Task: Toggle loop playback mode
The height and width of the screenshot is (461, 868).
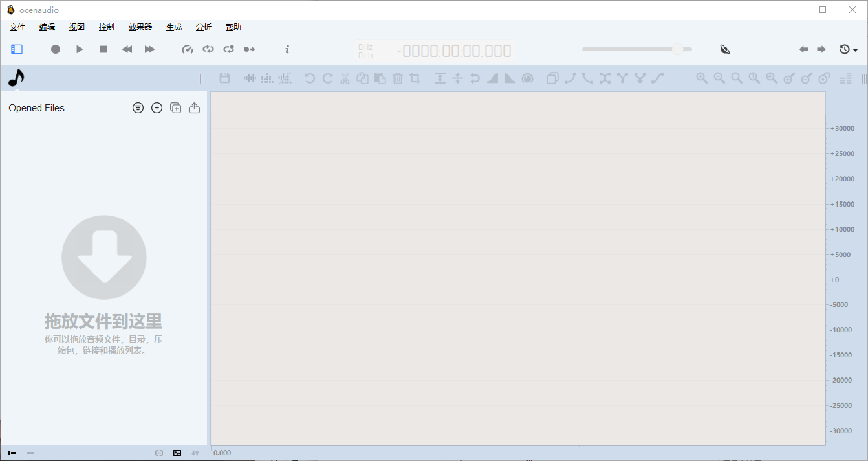Action: point(208,49)
